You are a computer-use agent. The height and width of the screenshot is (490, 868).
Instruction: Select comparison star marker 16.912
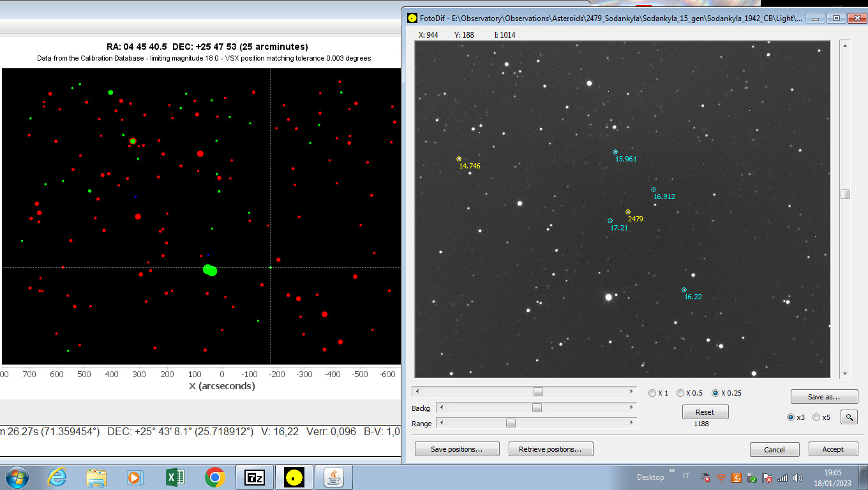(654, 189)
